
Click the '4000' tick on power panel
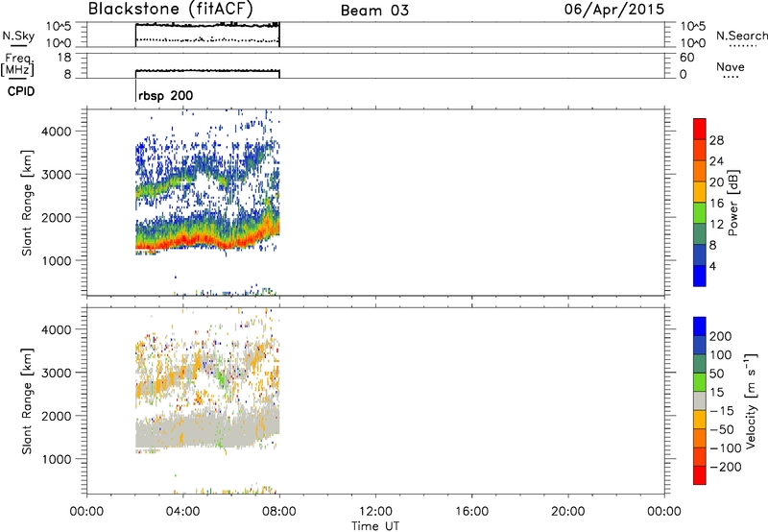[x=56, y=132]
